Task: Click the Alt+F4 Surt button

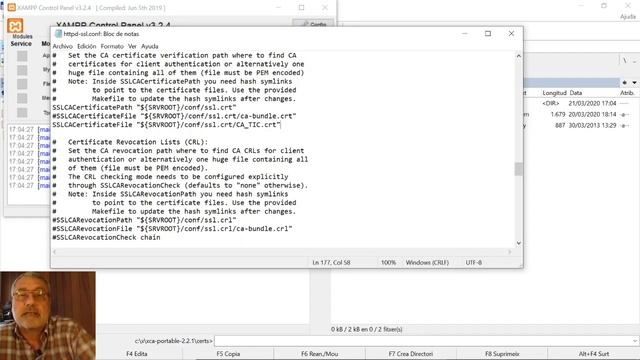Action: 593,354
